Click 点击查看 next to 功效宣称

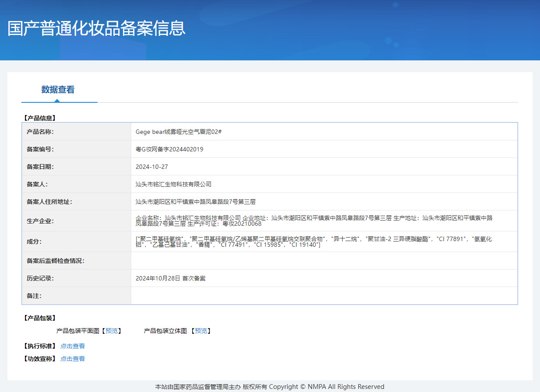[x=73, y=358]
